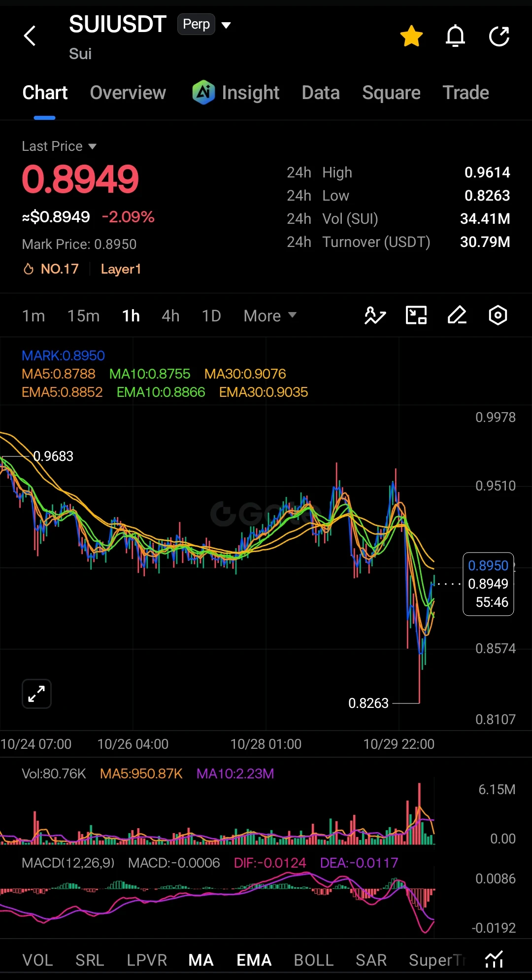This screenshot has height=980, width=532.
Task: Open the NO.17 ranking link
Action: pyautogui.click(x=60, y=269)
